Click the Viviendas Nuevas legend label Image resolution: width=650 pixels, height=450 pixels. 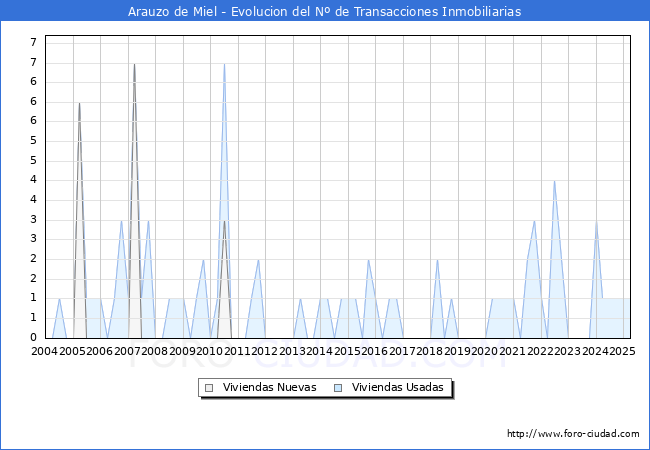tap(269, 387)
